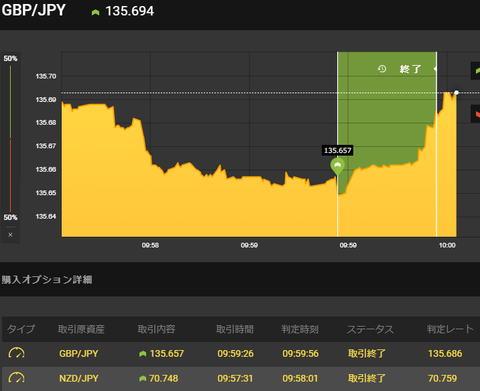480x391 pixels.
Task: Click the gauge icon in the NZD/JPY row
Action: point(16,378)
